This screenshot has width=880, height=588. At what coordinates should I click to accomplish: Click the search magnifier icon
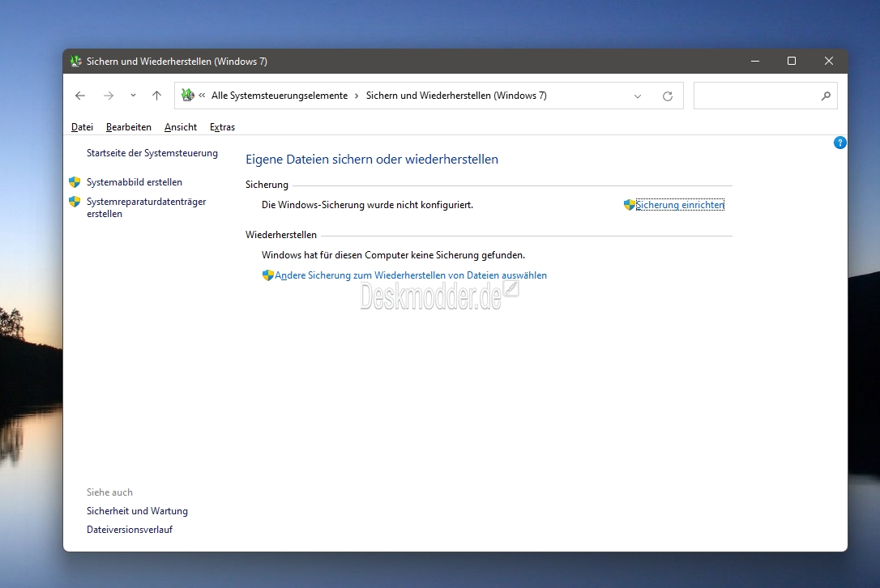(x=826, y=96)
